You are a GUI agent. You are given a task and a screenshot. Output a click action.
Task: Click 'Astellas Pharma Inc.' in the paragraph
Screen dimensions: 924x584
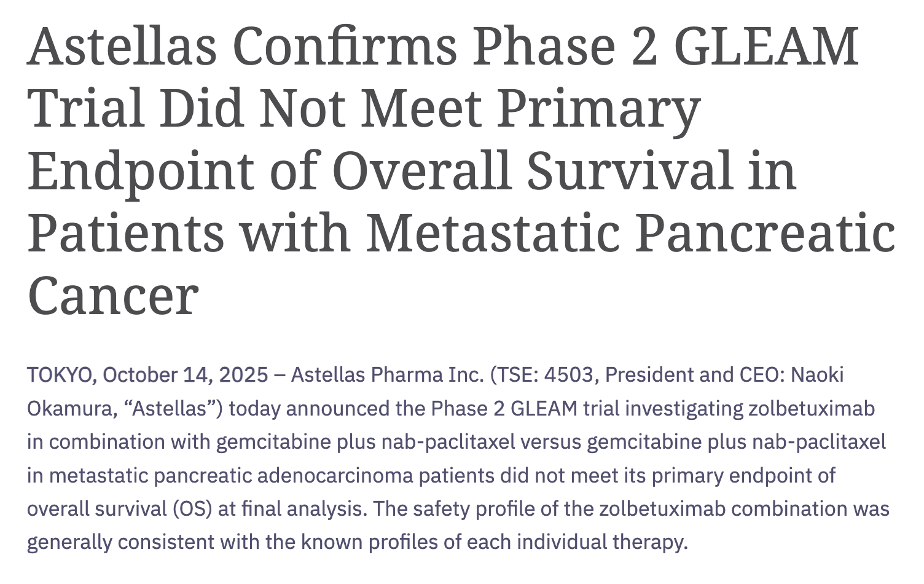pos(387,375)
